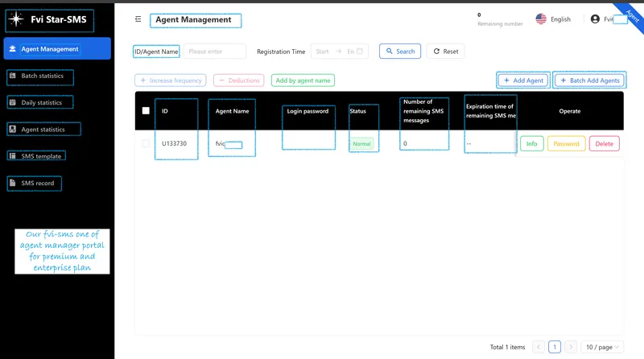
Task: Open calendar icon in Registration Time field
Action: click(x=360, y=52)
